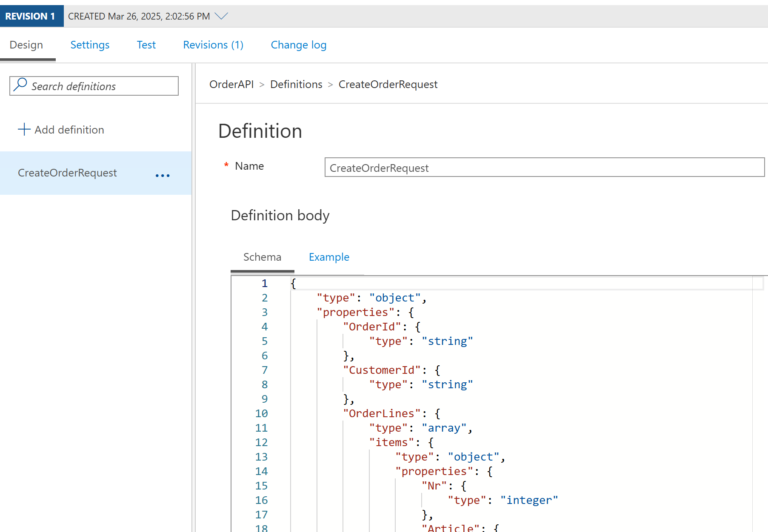768x532 pixels.
Task: Click the CREATED Mar 26, 2025 timestamp
Action: [139, 16]
